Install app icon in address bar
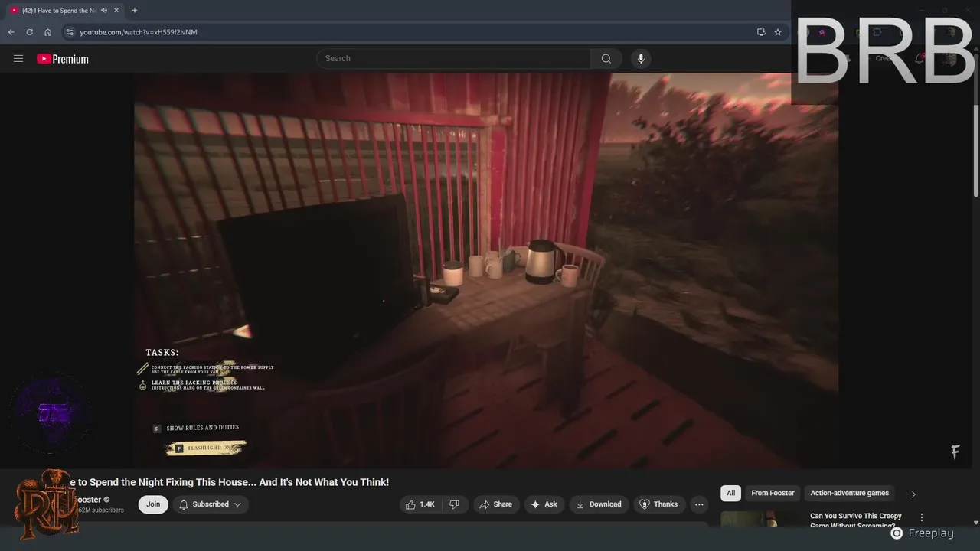The image size is (980, 551). click(x=761, y=32)
